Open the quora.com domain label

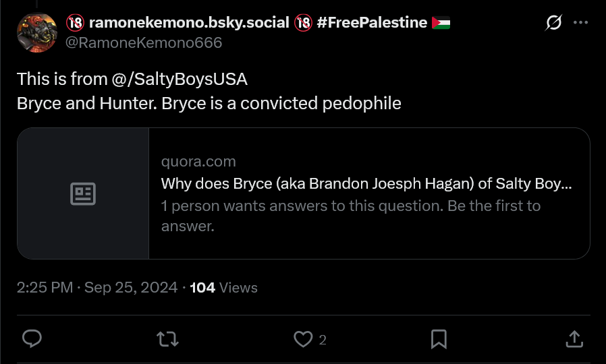pos(198,162)
